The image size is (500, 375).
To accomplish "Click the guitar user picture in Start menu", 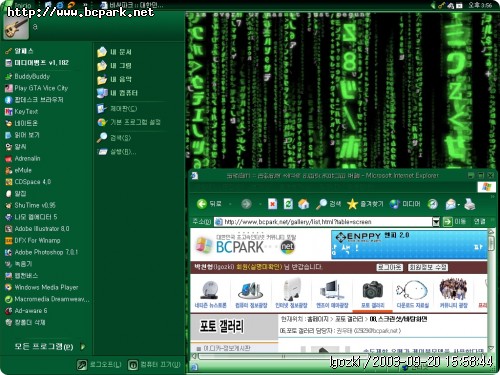I will pos(16,27).
